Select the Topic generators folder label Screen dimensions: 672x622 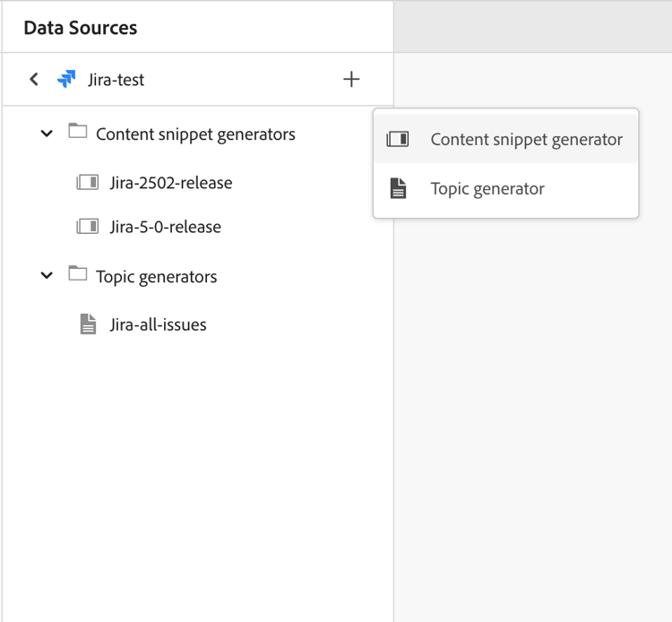pos(156,277)
